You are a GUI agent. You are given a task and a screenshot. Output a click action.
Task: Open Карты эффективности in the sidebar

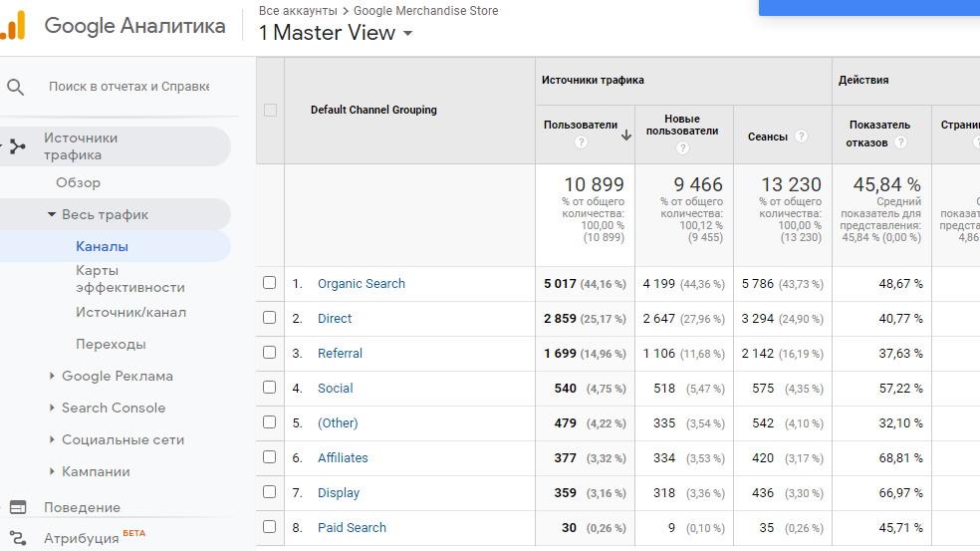[x=130, y=279]
